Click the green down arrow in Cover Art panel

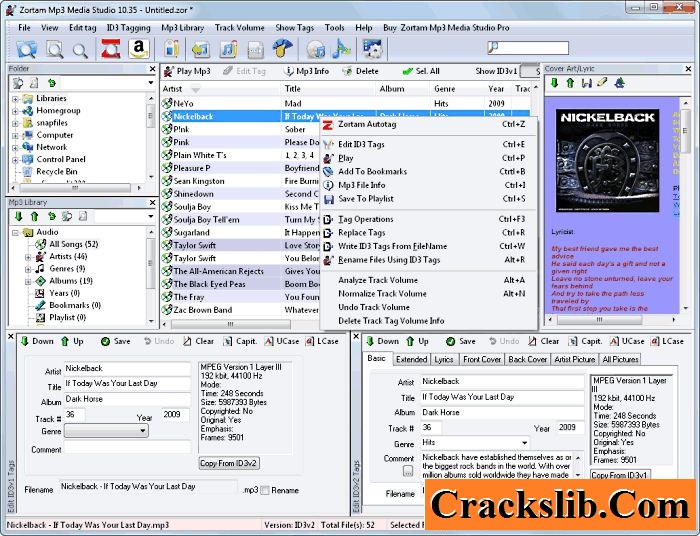click(554, 83)
